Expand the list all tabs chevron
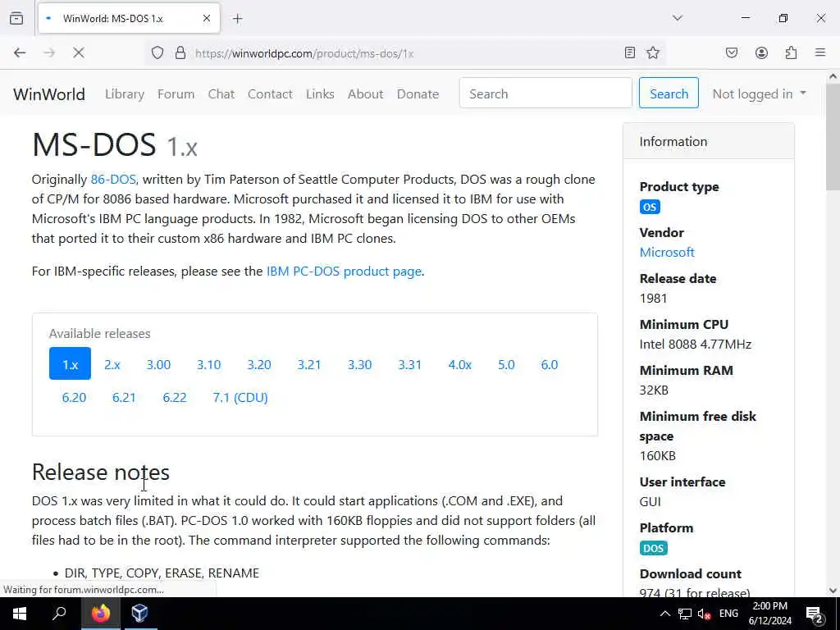The height and width of the screenshot is (630, 840). [678, 18]
